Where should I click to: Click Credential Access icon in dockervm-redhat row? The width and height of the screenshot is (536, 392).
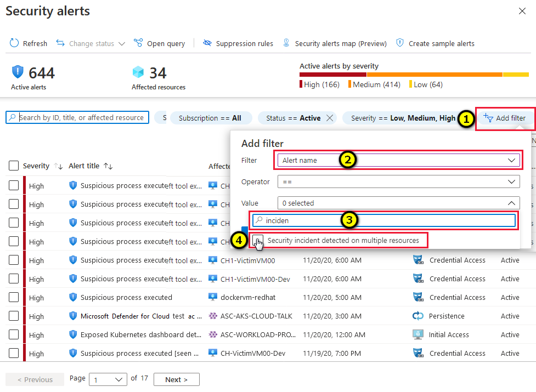point(418,297)
